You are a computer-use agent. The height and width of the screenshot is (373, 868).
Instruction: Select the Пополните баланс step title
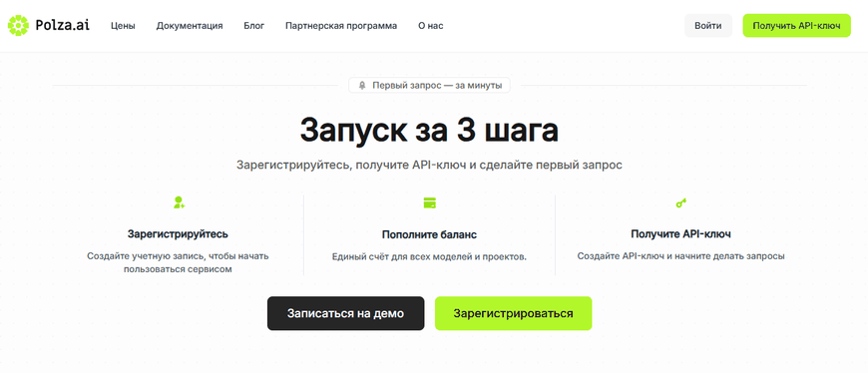[429, 234]
